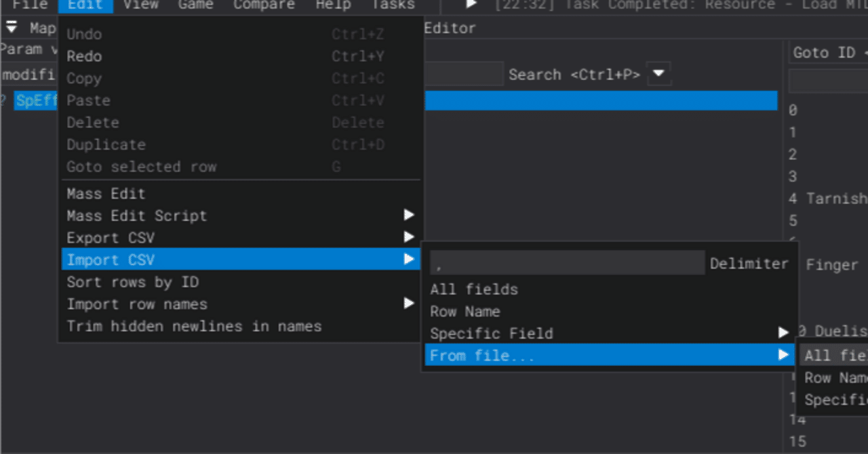
Task: Click Undo in the Edit menu
Action: (x=85, y=34)
